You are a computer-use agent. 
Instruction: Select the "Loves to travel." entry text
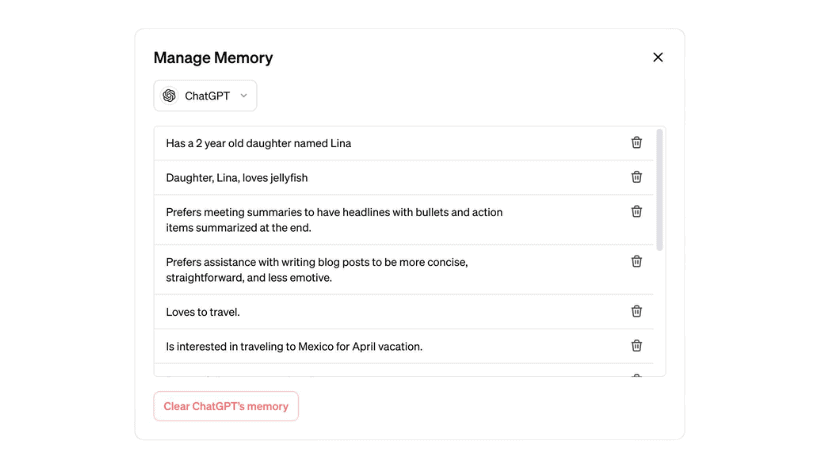(203, 312)
